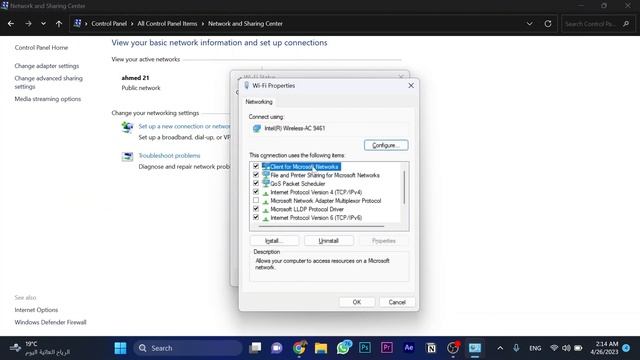
Task: Select Internet Protocol Version 6 (TCP/IPv6) item
Action: coord(316,218)
